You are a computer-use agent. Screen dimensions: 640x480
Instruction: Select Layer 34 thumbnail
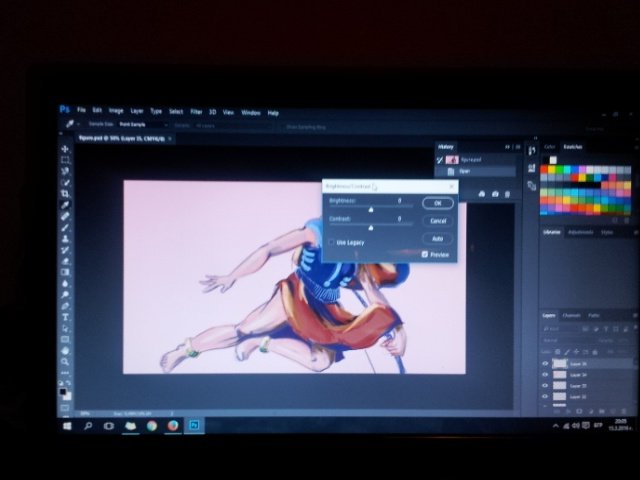click(x=560, y=374)
